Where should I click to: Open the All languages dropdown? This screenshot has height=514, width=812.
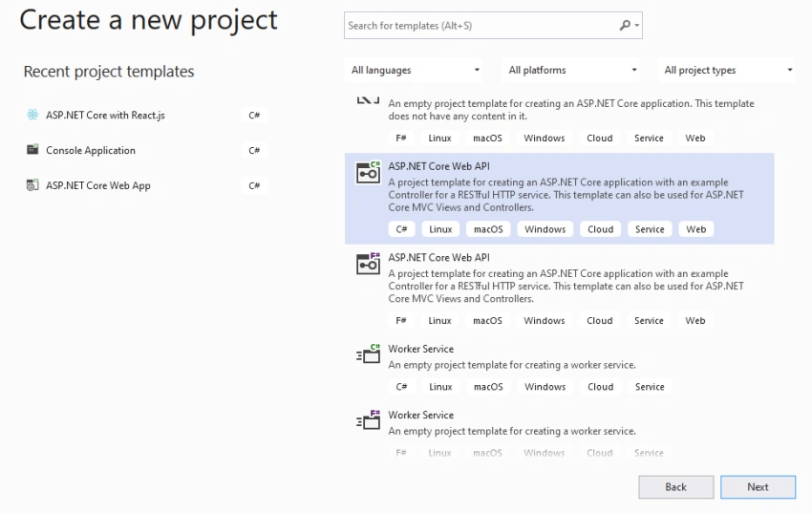[x=414, y=70]
